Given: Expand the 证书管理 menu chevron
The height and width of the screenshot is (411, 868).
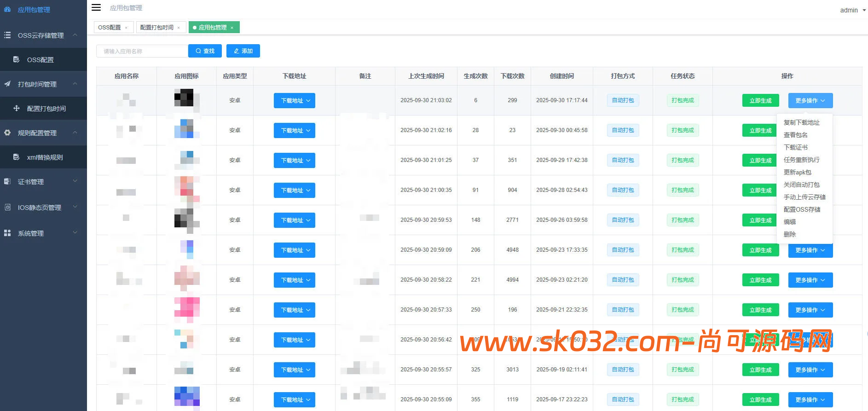Looking at the screenshot, I should click(75, 181).
